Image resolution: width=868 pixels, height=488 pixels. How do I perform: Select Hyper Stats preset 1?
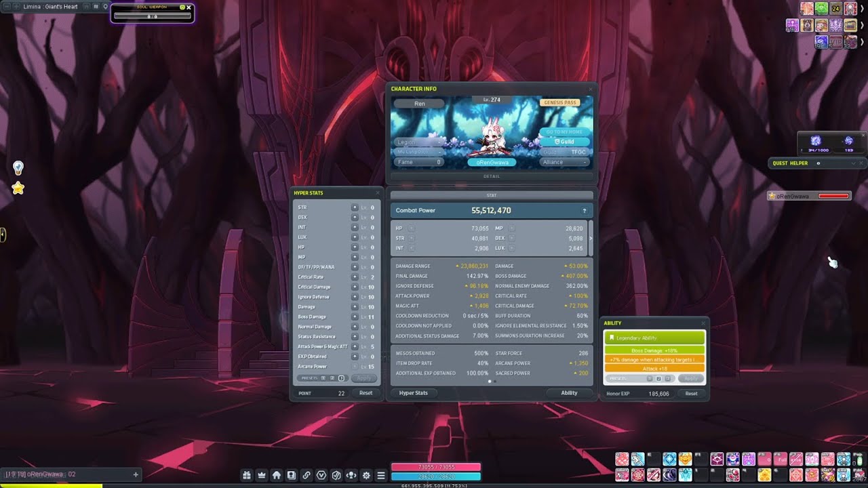(x=323, y=378)
